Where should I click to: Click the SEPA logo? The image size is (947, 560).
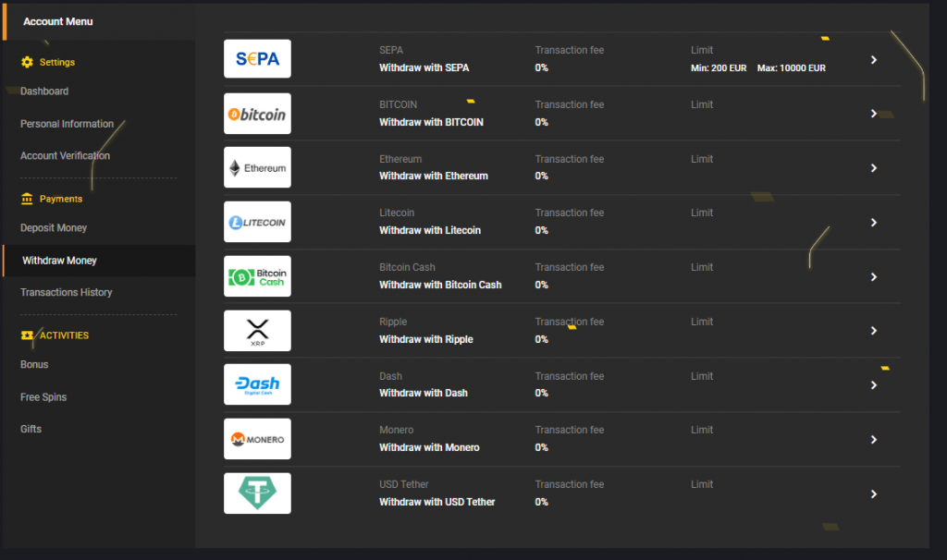257,58
